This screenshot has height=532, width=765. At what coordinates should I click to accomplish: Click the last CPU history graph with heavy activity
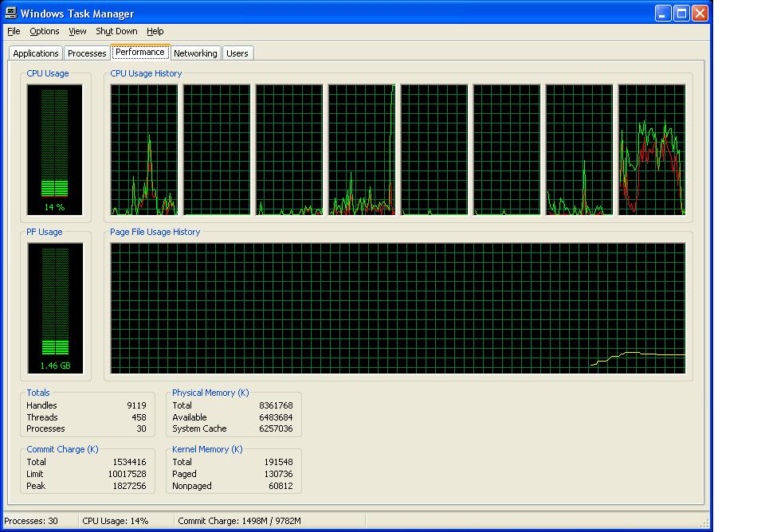click(x=652, y=150)
